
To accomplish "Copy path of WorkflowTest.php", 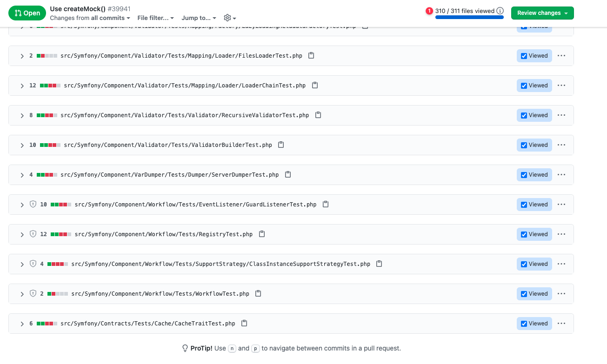I will (258, 293).
